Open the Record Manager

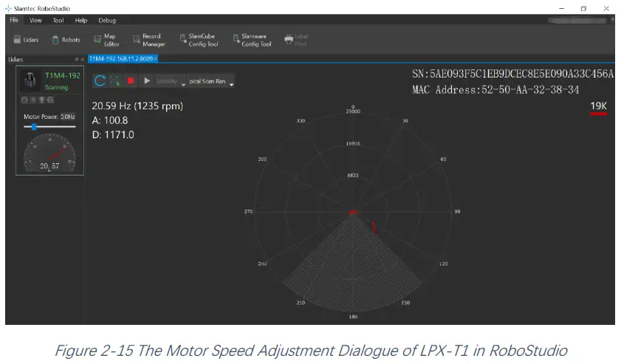pos(149,40)
